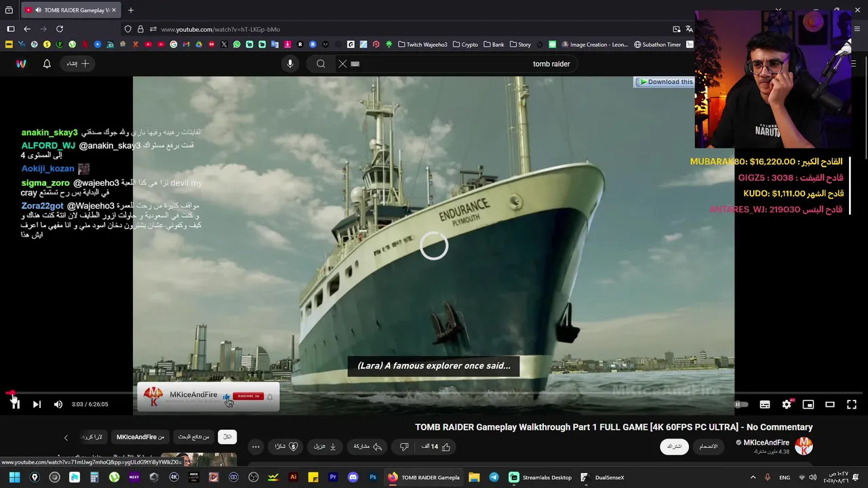Viewport: 868px width, 488px height.
Task: Click the Subscribe (اشتراك) pill button
Action: pyautogui.click(x=674, y=447)
